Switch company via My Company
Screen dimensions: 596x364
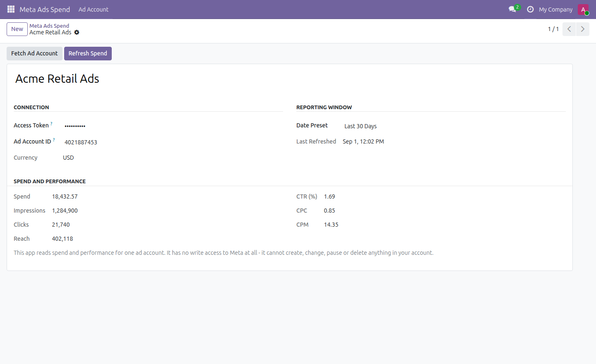[555, 9]
